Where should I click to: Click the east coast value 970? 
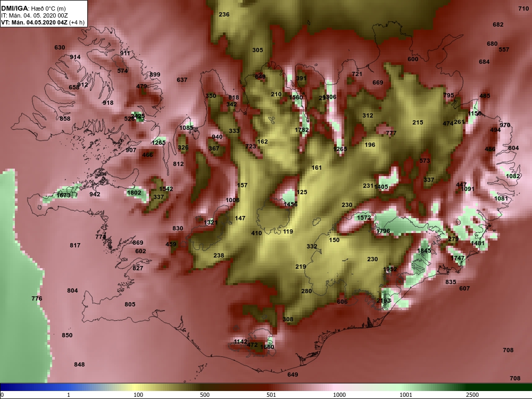505,125
